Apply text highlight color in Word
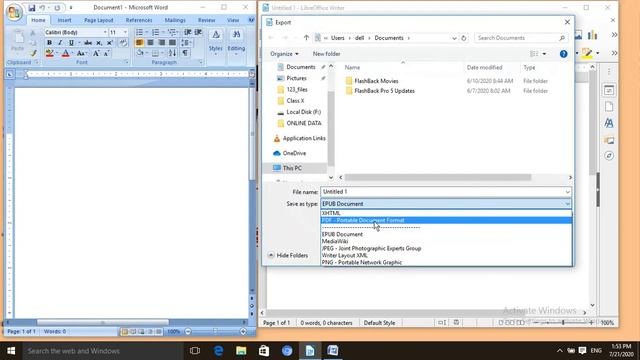Image resolution: width=640 pixels, height=360 pixels. pyautogui.click(x=49, y=53)
